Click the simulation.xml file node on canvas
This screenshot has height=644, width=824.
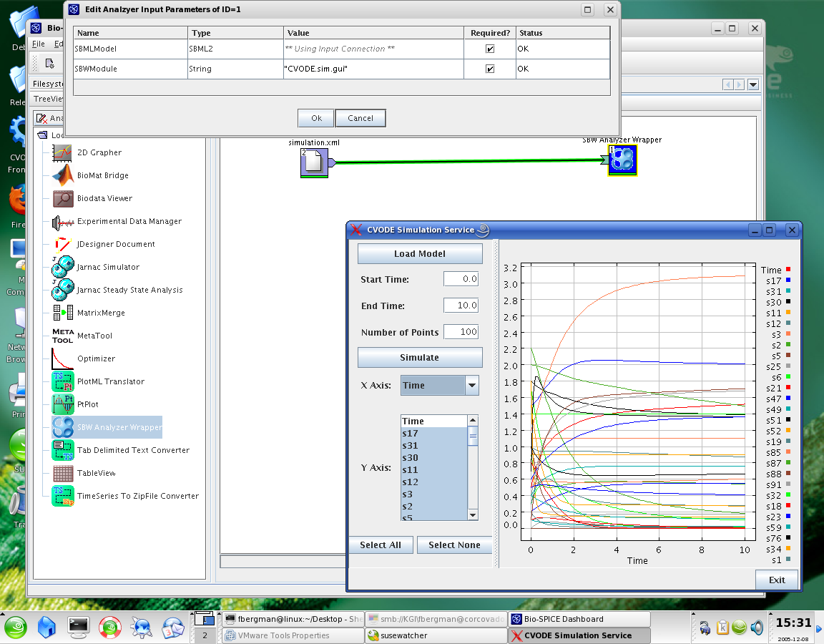pos(315,162)
